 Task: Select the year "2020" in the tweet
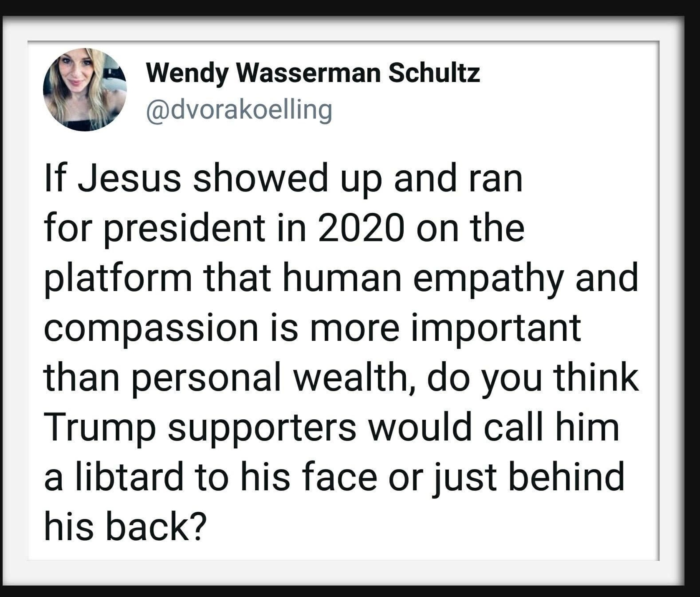point(361,228)
